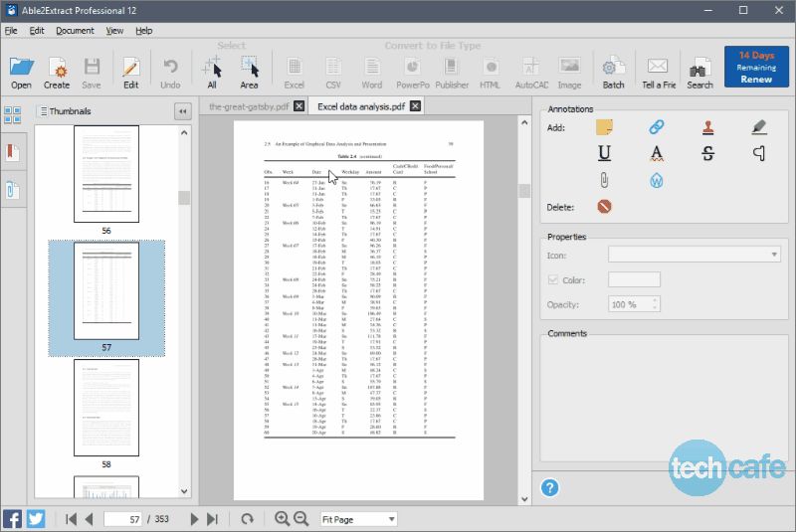The width and height of the screenshot is (796, 532).
Task: Click the 14 Days Remaining Renew button
Action: [756, 67]
